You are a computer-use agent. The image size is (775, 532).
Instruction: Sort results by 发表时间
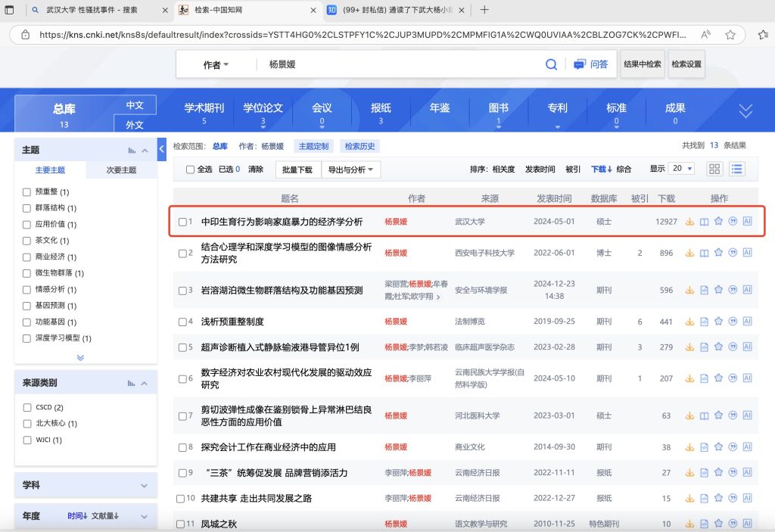(x=540, y=169)
